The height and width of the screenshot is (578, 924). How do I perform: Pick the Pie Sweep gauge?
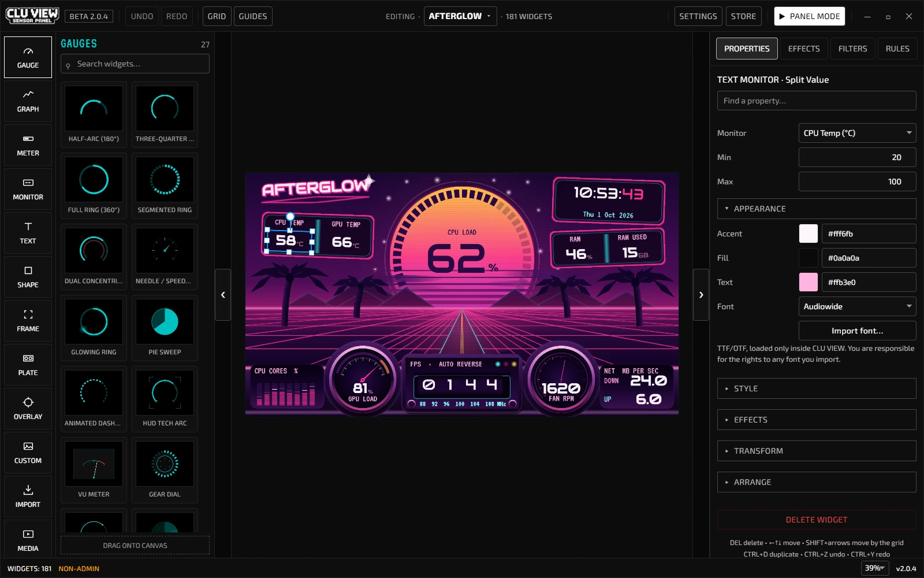click(165, 327)
